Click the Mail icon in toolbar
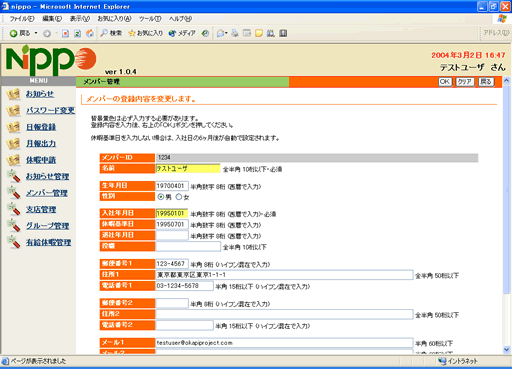The height and width of the screenshot is (369, 512). 220,33
